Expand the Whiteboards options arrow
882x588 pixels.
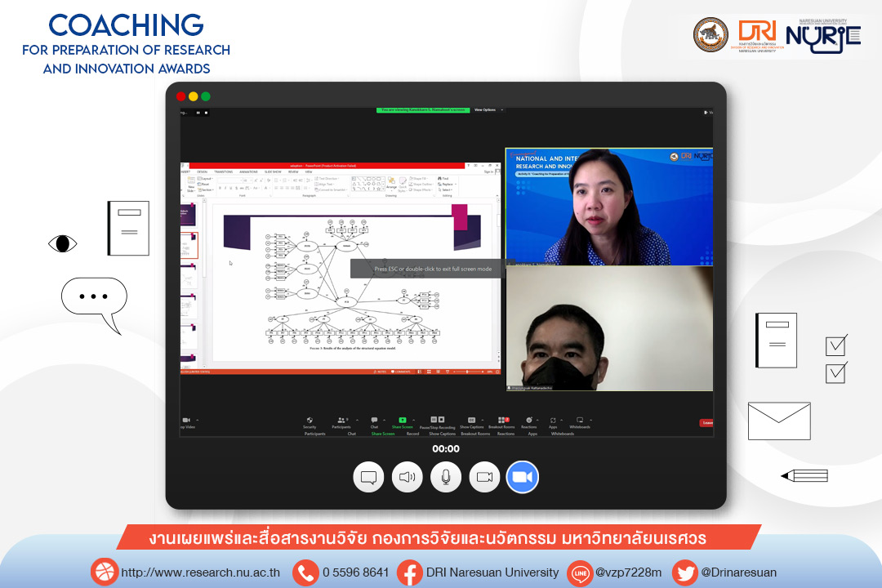pyautogui.click(x=590, y=420)
